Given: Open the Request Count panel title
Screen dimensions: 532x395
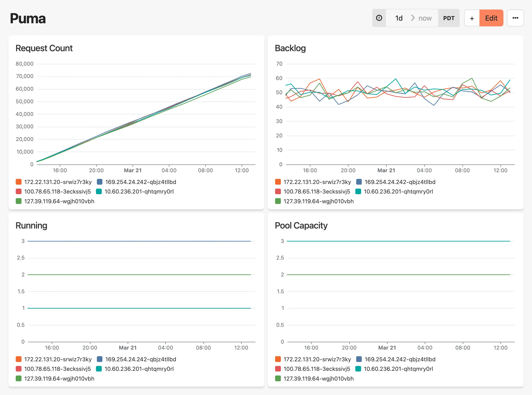Looking at the screenshot, I should (44, 48).
